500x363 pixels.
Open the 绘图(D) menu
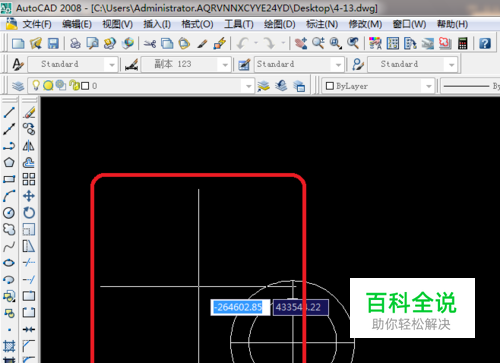(280, 24)
